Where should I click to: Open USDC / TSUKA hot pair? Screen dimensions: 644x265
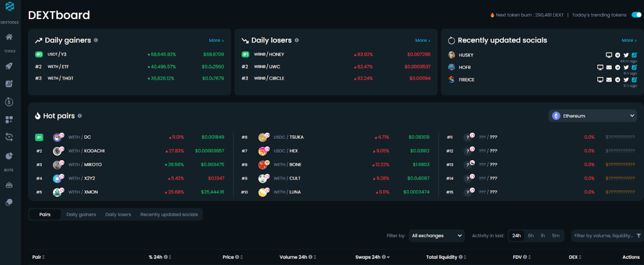[288, 137]
